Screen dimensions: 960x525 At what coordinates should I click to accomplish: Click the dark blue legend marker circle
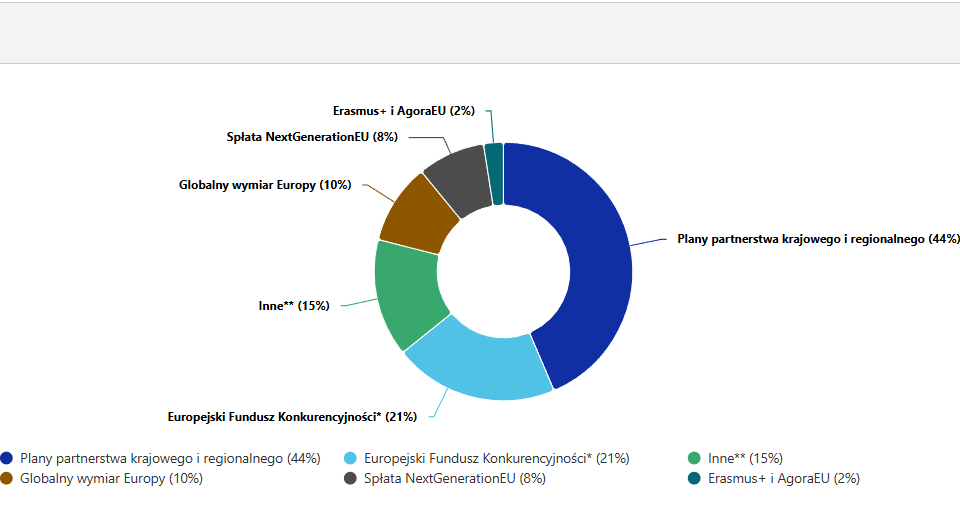(7, 458)
